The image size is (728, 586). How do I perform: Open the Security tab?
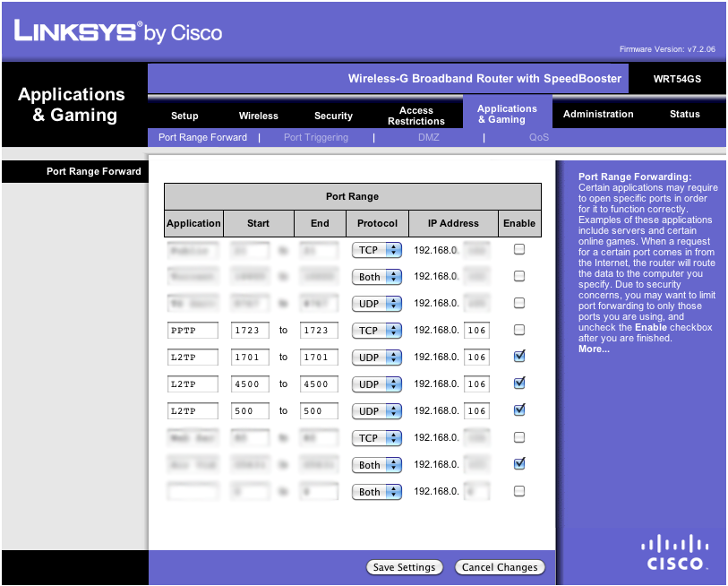click(x=333, y=116)
